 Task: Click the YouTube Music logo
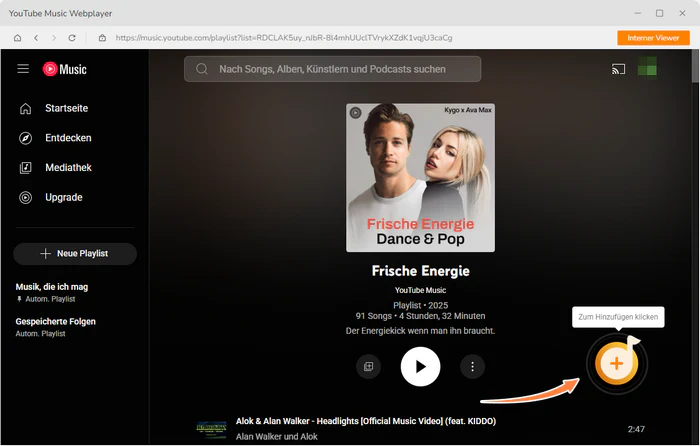(64, 69)
